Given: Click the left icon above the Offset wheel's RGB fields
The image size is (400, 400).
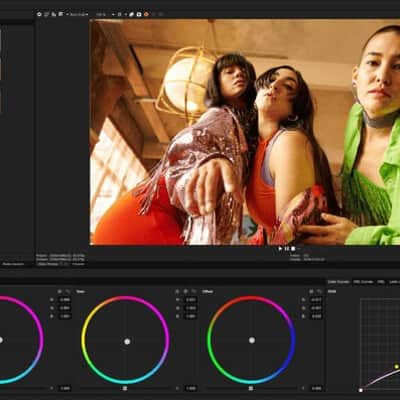Looking at the screenshot, I should pyautogui.click(x=311, y=292).
